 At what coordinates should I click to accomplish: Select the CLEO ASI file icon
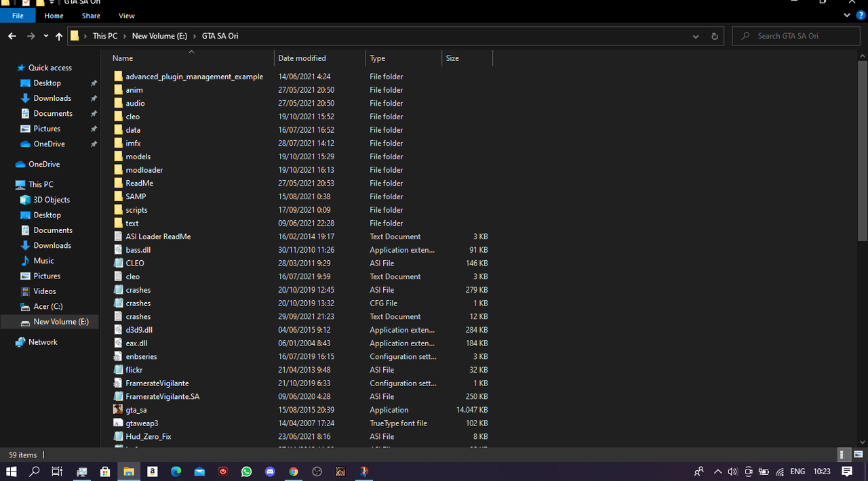[118, 263]
